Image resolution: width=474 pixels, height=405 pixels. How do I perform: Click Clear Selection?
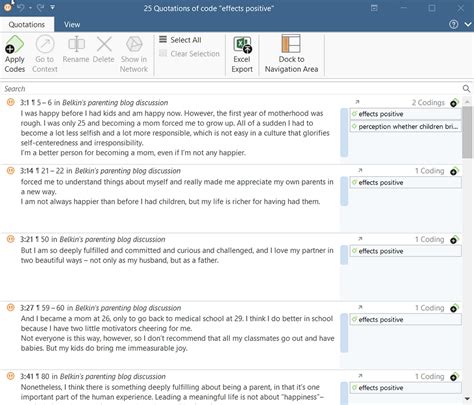[189, 53]
